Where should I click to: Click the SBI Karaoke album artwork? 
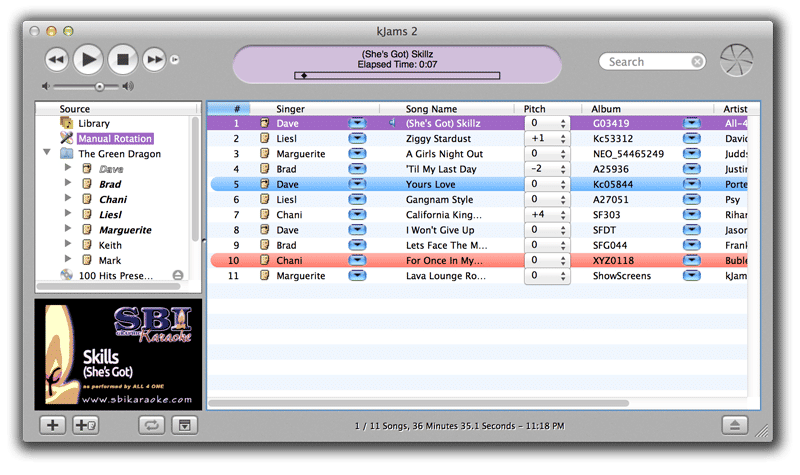(118, 354)
